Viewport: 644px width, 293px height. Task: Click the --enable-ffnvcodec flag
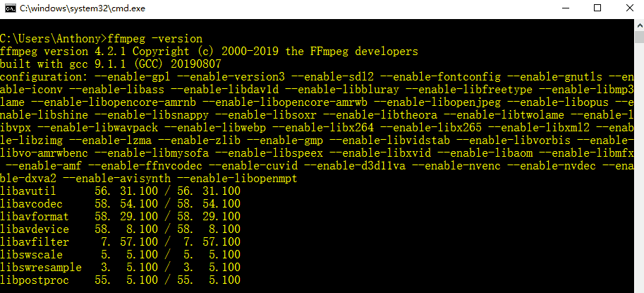(x=145, y=166)
